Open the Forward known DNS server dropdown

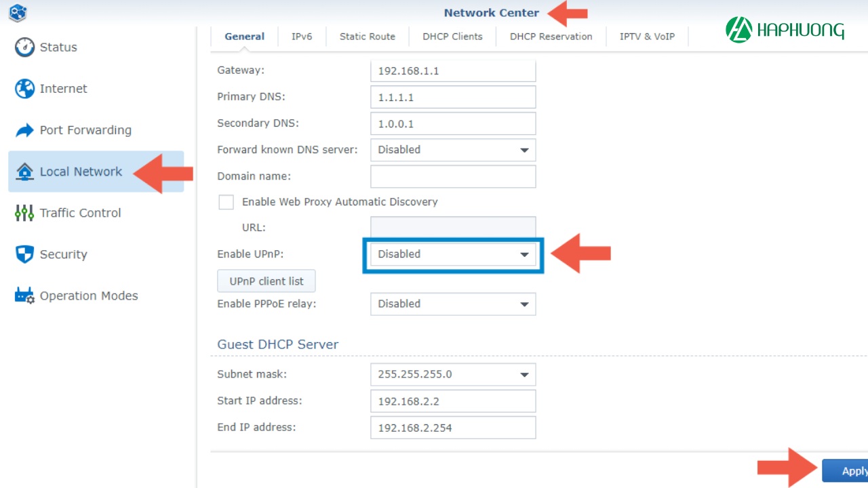coord(453,150)
